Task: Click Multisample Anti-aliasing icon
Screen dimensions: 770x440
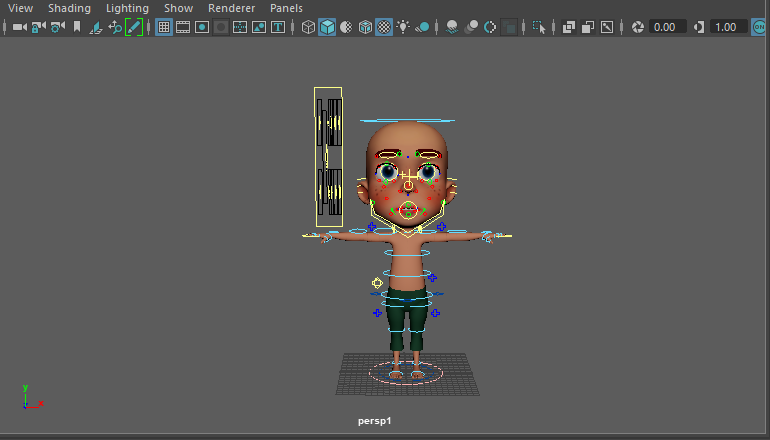Action: tap(490, 27)
